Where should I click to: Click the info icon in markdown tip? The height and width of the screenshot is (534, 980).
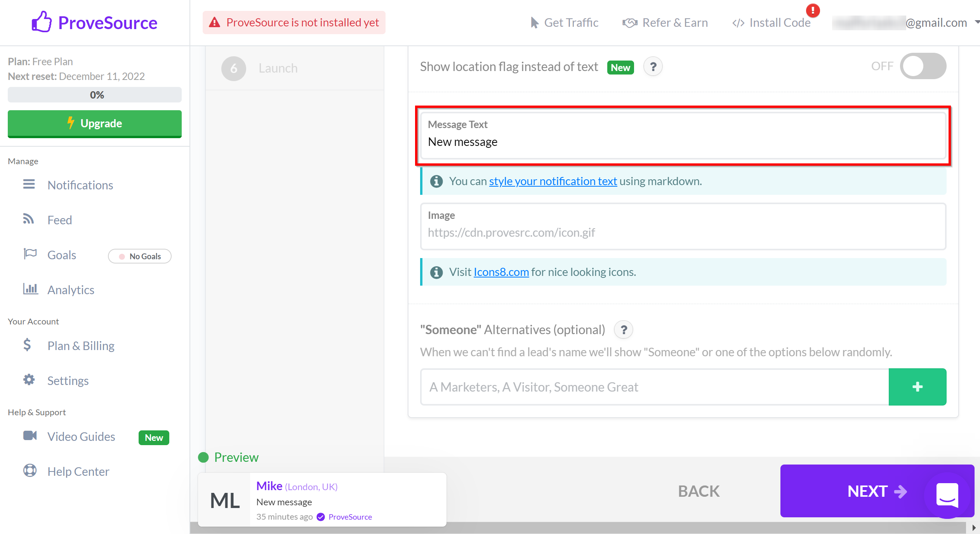click(x=436, y=181)
